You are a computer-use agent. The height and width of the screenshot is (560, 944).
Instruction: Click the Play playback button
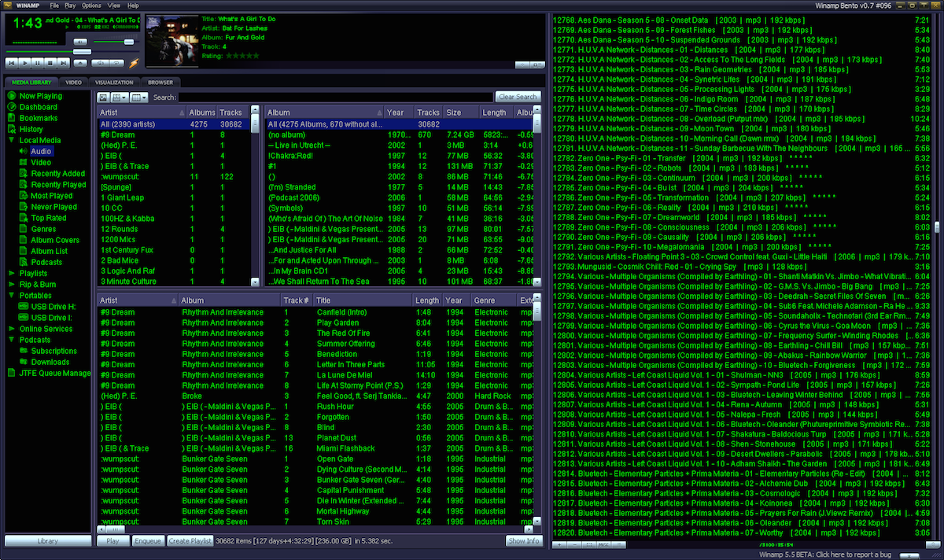point(25,63)
